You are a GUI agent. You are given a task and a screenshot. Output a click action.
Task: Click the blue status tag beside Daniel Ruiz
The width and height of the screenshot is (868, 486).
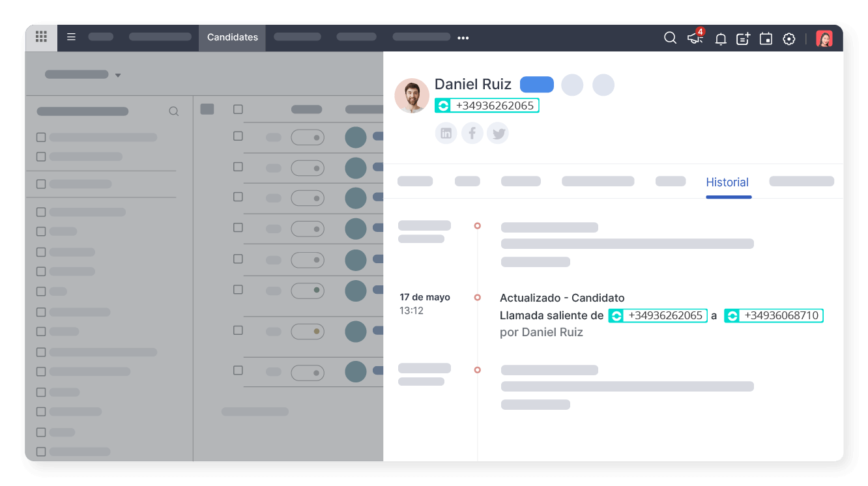pyautogui.click(x=536, y=85)
